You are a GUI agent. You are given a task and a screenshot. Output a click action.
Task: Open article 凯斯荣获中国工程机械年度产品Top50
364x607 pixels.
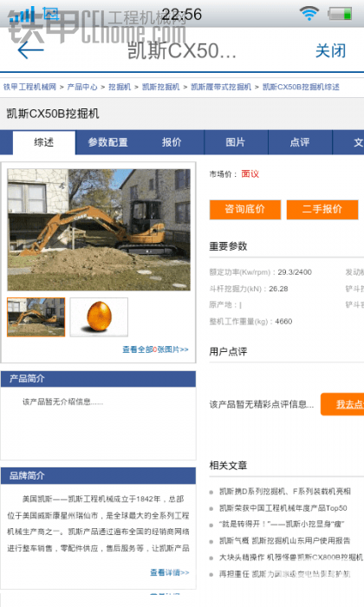283,508
